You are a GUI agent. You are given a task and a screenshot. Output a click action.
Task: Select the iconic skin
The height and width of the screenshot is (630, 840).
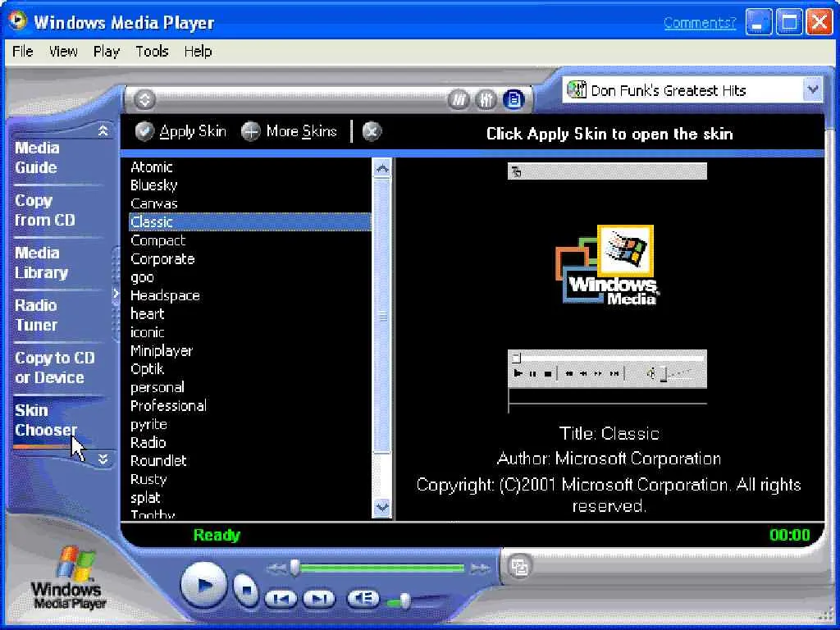[249, 332]
